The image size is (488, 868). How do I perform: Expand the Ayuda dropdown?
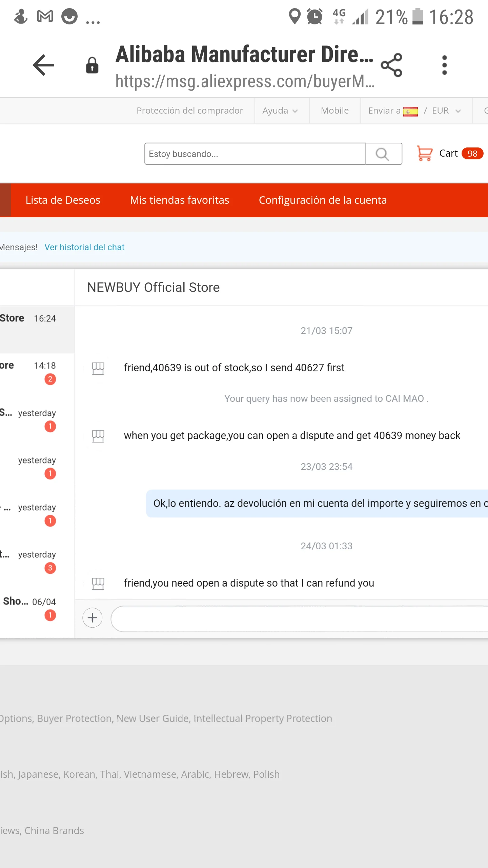(280, 111)
